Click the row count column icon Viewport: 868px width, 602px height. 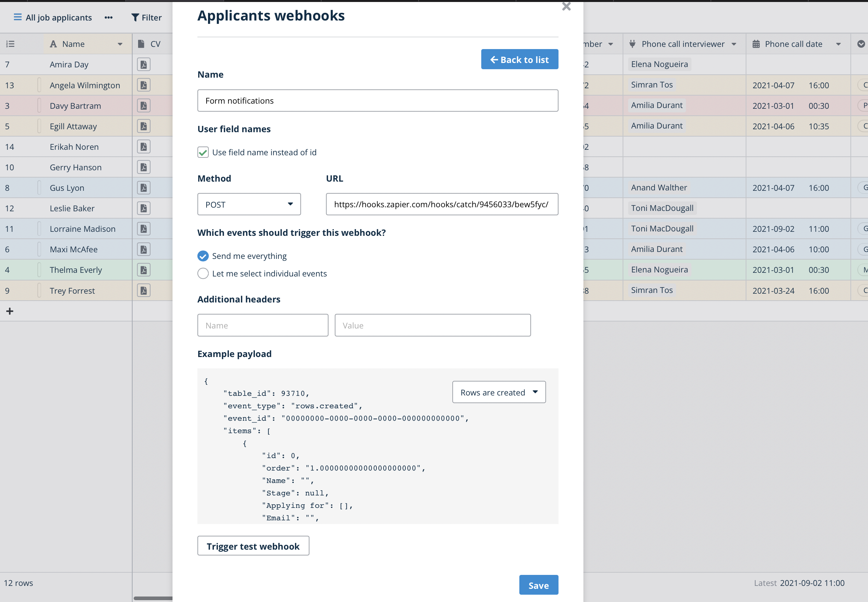11,44
